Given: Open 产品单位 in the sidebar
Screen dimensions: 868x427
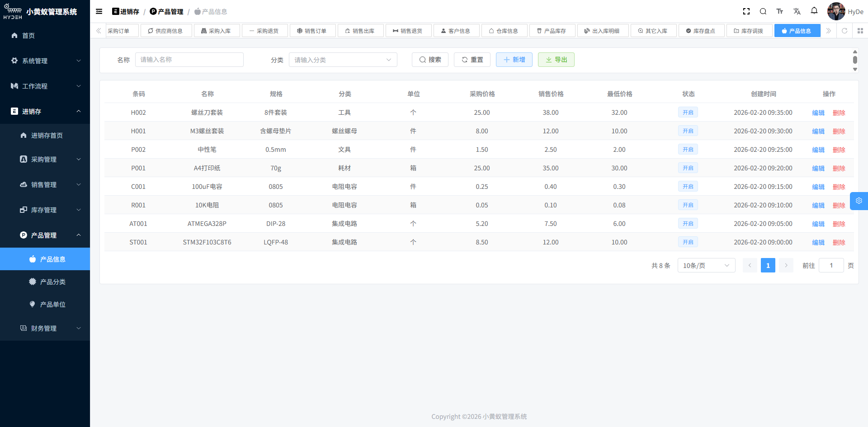Looking at the screenshot, I should click(x=45, y=304).
